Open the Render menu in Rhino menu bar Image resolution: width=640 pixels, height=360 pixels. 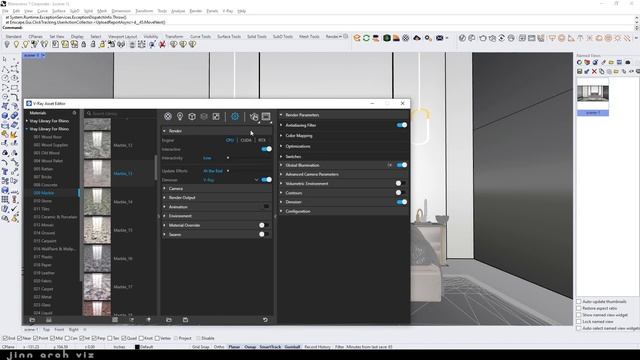[196, 11]
